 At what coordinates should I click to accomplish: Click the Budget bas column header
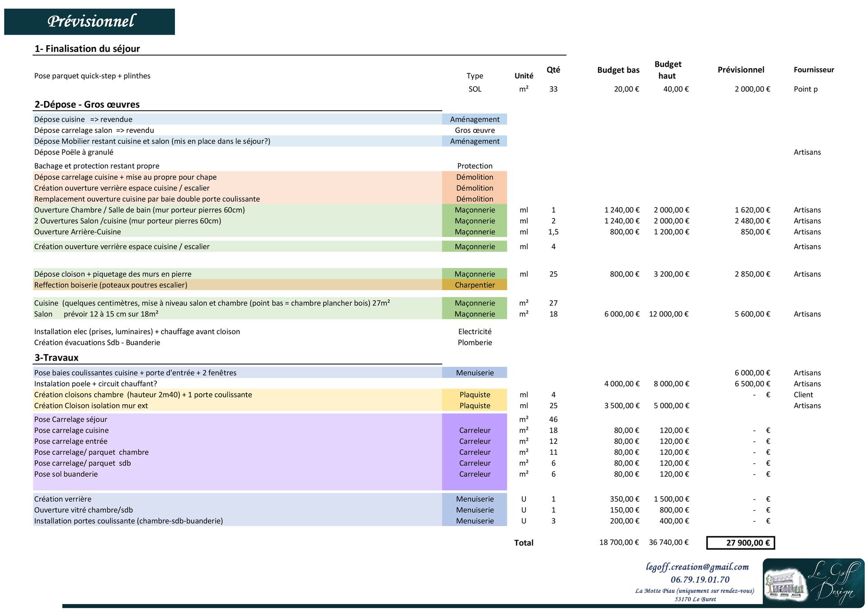[618, 70]
